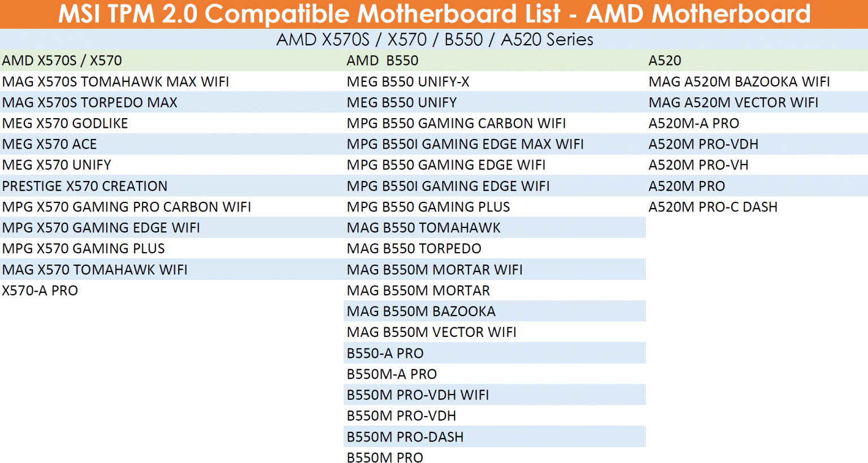Select MAG A520M BAZOOKA WIFI entry
The height and width of the screenshot is (463, 868).
[x=739, y=81]
